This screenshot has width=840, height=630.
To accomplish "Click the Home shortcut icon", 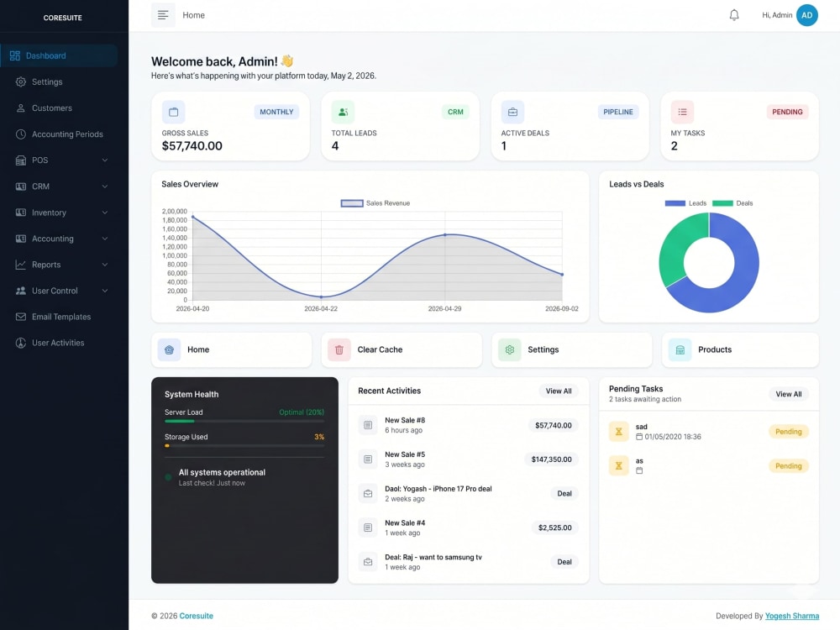I will (x=170, y=349).
